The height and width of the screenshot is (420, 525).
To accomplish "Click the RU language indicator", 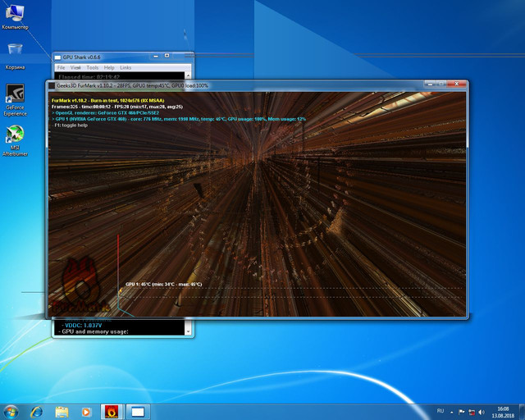I will (440, 411).
